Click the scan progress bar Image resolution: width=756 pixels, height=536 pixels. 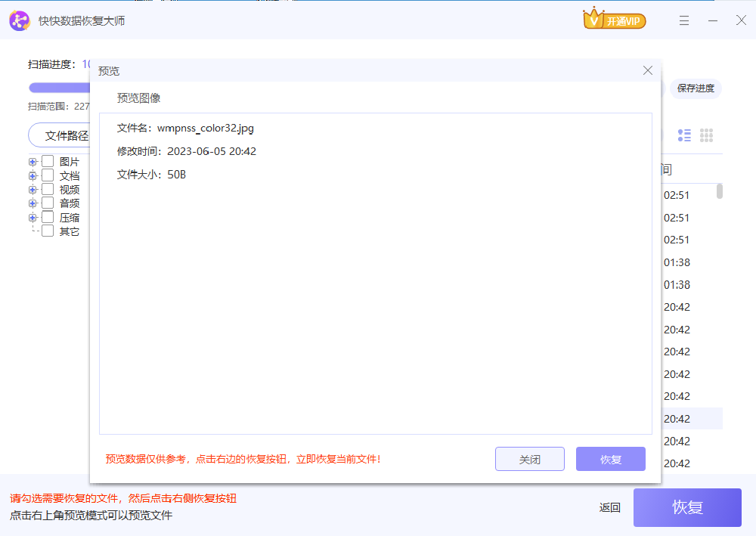(x=59, y=87)
